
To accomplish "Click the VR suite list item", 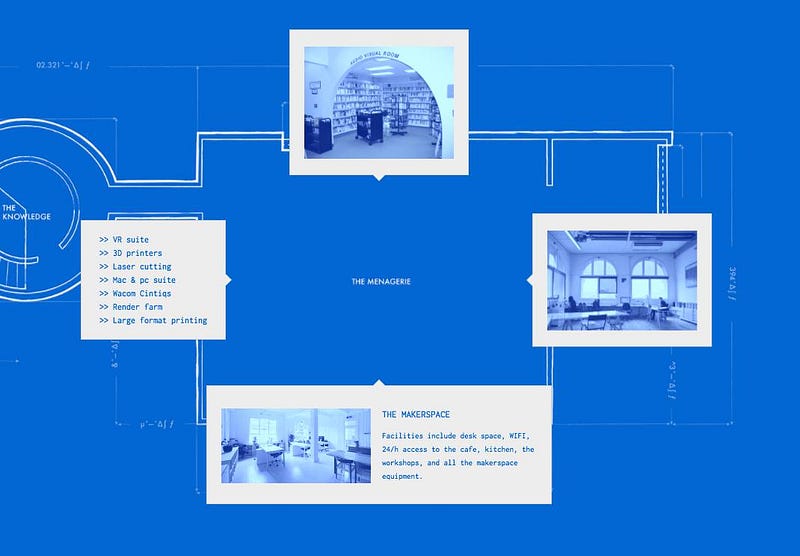I will click(x=124, y=239).
